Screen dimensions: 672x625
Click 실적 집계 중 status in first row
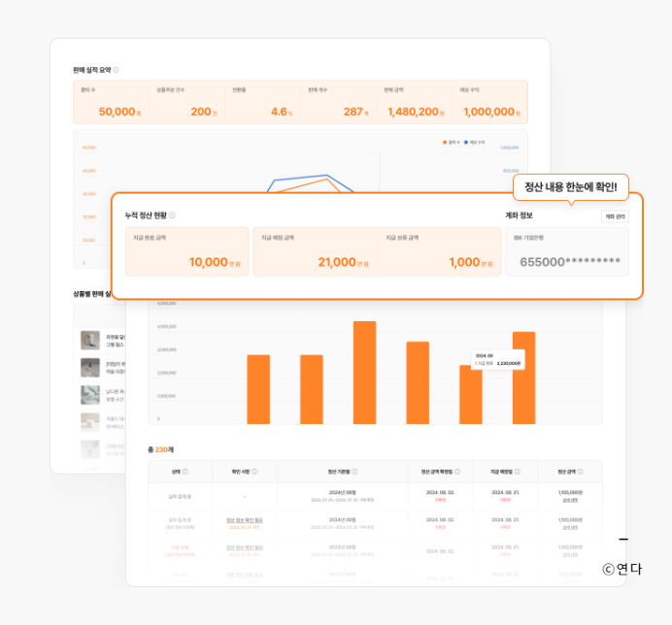coord(180,497)
